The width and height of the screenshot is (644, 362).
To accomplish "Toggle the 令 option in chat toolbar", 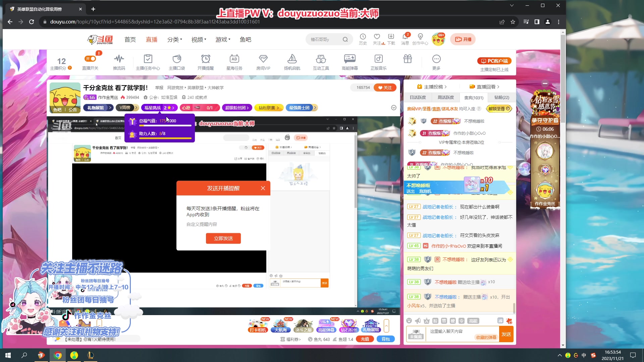I will (x=461, y=321).
